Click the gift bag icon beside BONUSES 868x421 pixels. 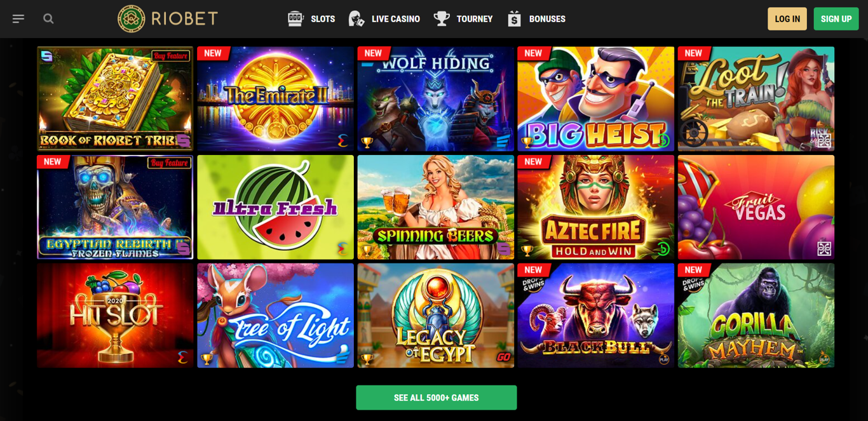pos(514,19)
